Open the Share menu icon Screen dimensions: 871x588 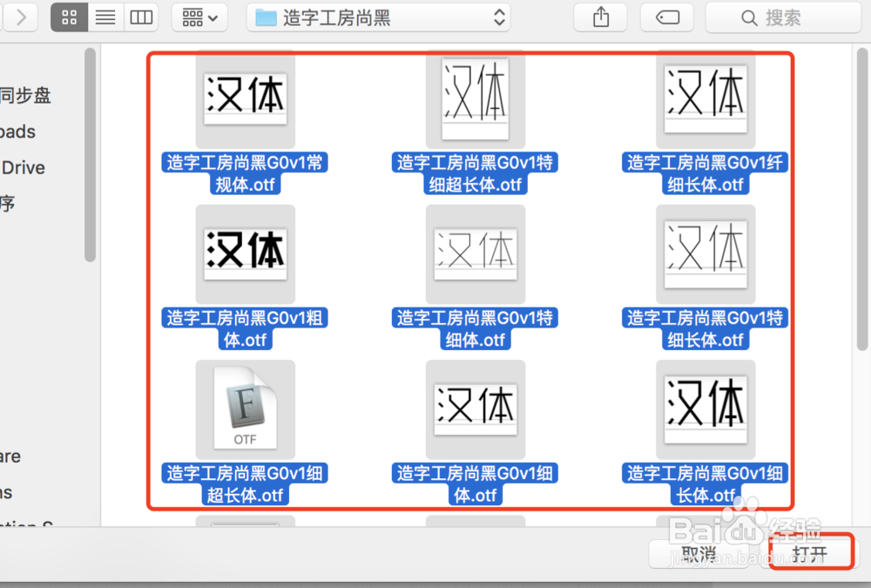(x=600, y=17)
